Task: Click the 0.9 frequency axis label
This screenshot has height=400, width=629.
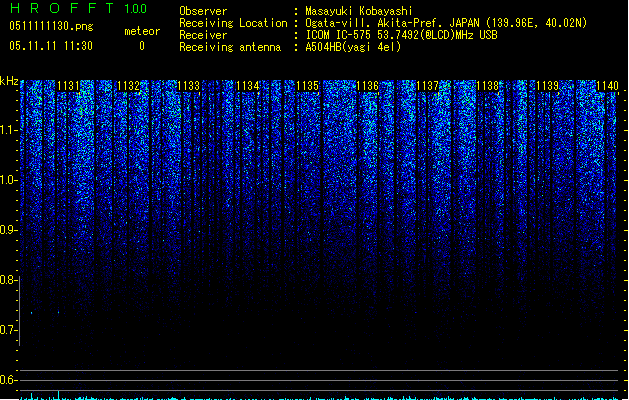Action: 8,230
